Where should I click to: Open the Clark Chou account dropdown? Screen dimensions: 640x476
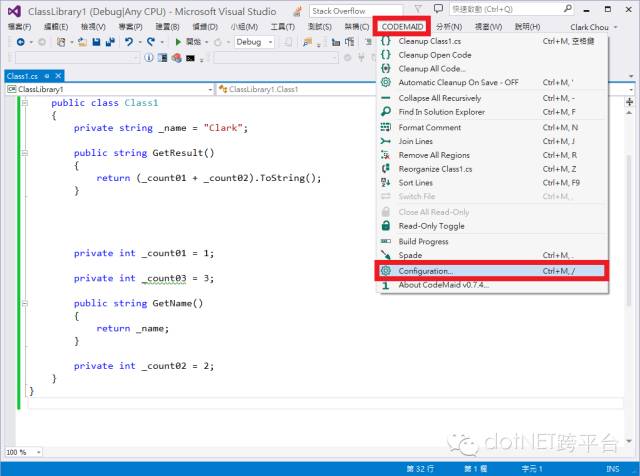(594, 27)
